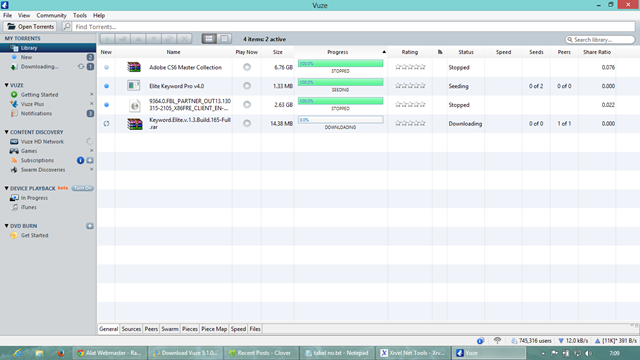Click the Start torrent toolbar button
The height and width of the screenshot is (360, 640).
108,39
